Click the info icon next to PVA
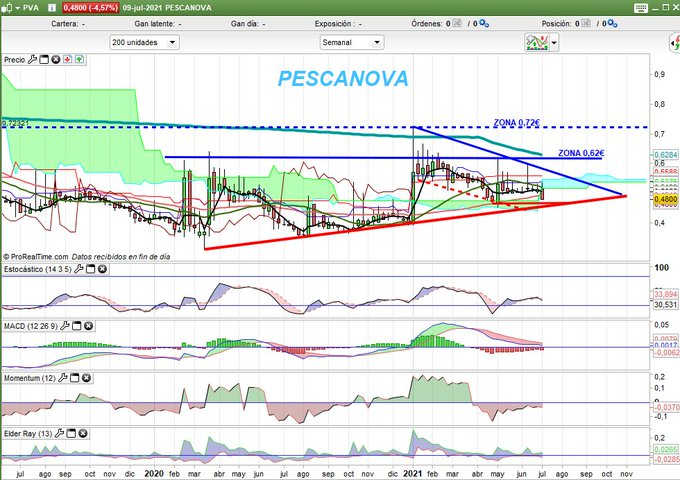Viewport: 680px width, 480px height. (x=52, y=8)
